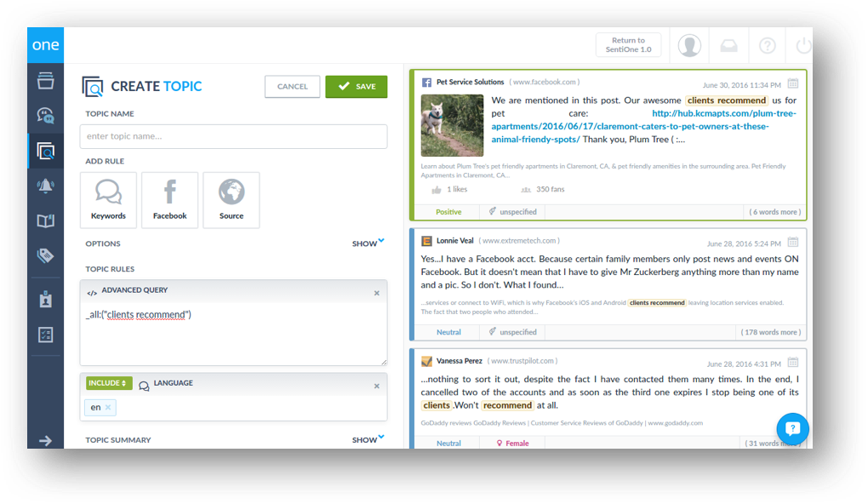
Task: Click the source icon beside Lonnie Veal
Action: coord(427,241)
